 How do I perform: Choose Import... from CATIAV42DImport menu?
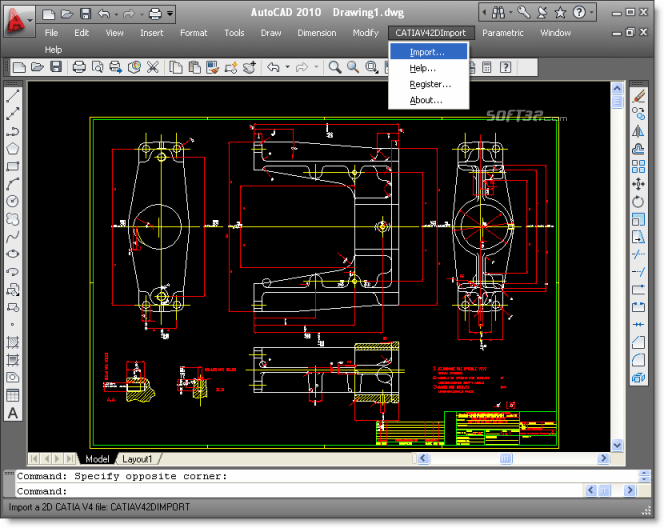pos(429,52)
